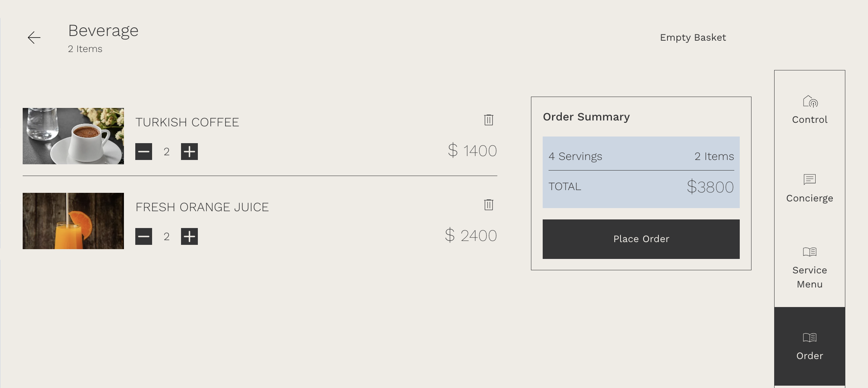Decrease Turkish Coffee quantity with minus

pos(143,152)
